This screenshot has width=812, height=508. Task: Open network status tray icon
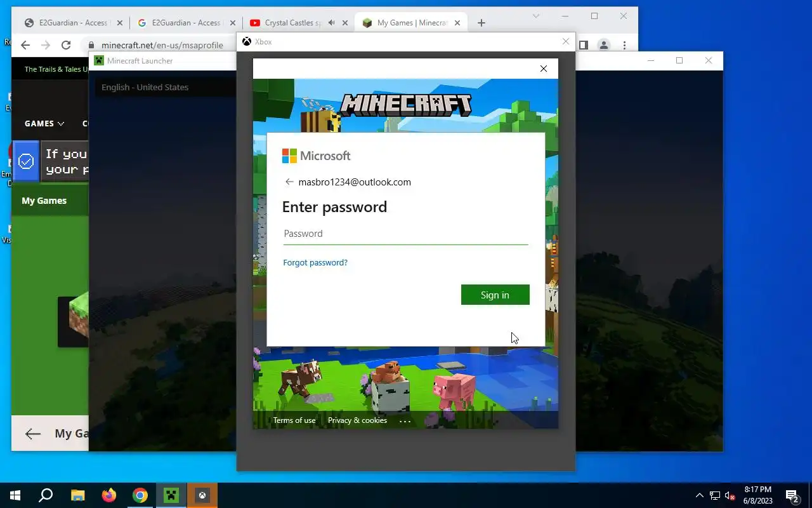pyautogui.click(x=715, y=495)
